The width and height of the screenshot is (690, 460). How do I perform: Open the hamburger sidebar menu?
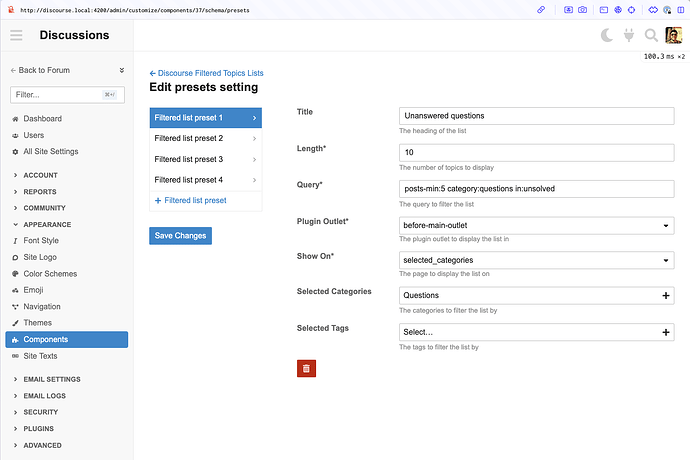click(x=16, y=35)
